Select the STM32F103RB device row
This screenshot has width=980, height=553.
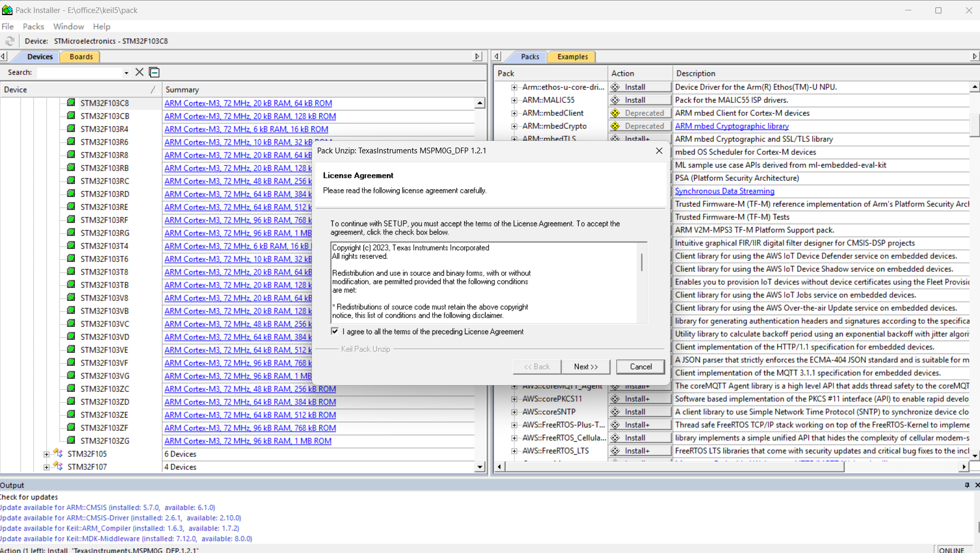pyautogui.click(x=104, y=168)
